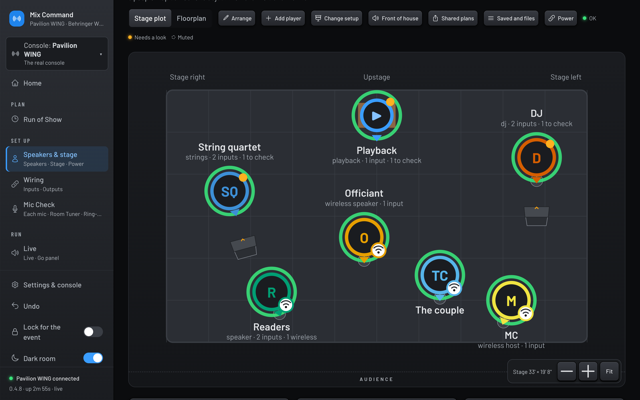640x400 pixels.
Task: Select the Playback player on stage
Action: pyautogui.click(x=377, y=116)
